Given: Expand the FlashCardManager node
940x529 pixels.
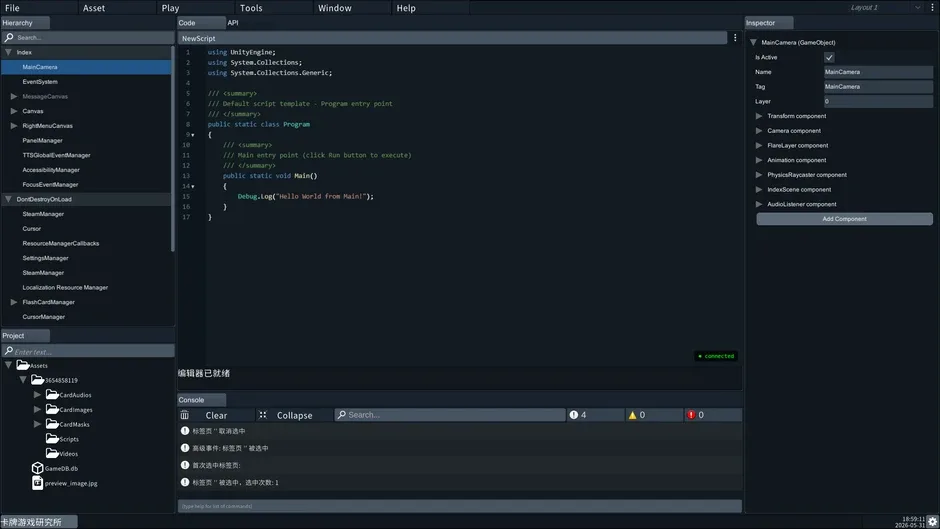Looking at the screenshot, I should pyautogui.click(x=14, y=302).
